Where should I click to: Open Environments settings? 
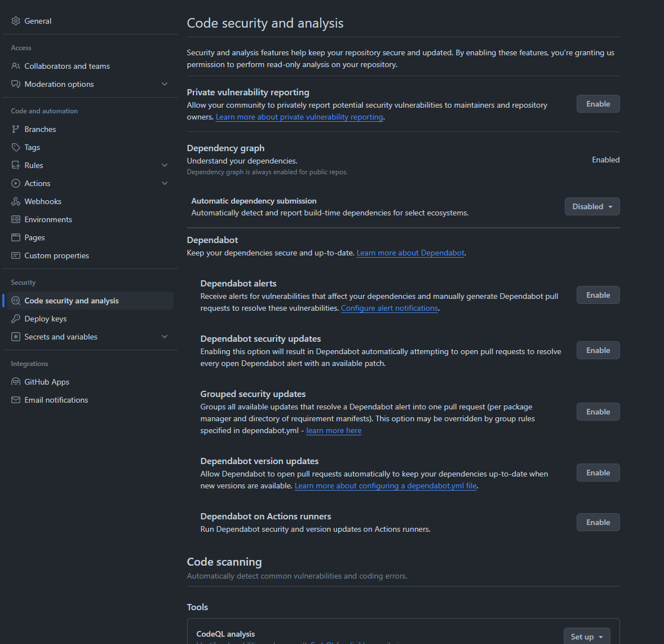click(90, 219)
